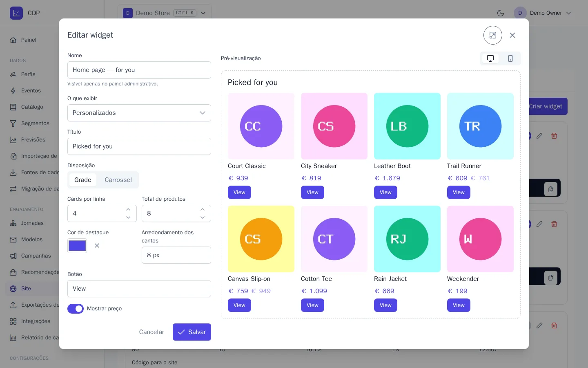The height and width of the screenshot is (368, 588).
Task: Click the Botão text field
Action: 139,289
